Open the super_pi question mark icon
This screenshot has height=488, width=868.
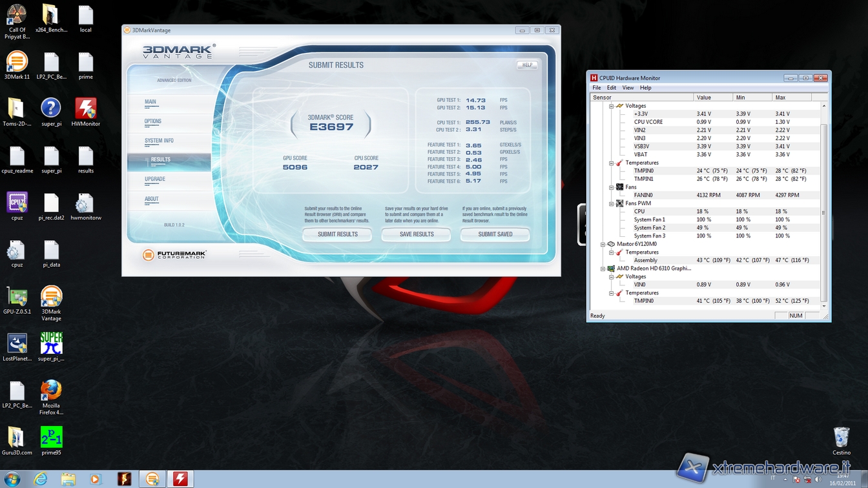point(51,110)
